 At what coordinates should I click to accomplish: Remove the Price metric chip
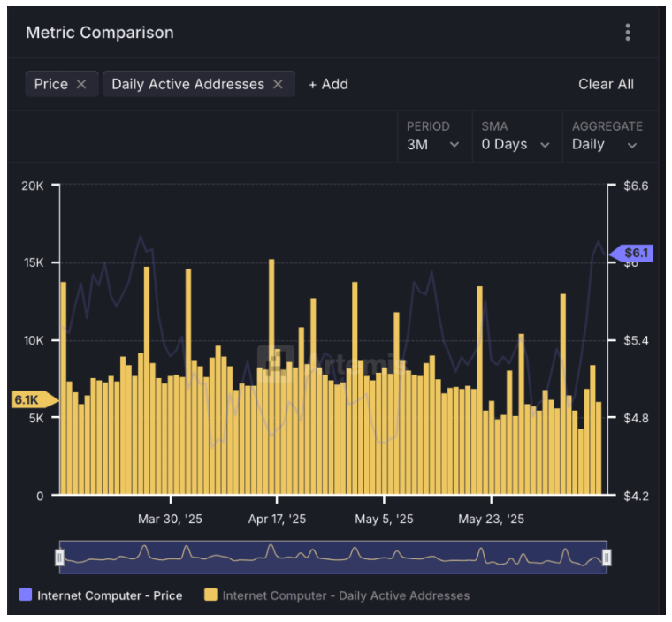(x=81, y=84)
